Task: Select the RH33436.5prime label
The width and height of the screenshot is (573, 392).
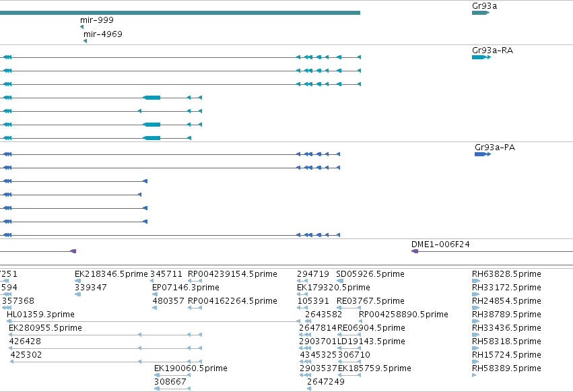Action: [x=506, y=328]
